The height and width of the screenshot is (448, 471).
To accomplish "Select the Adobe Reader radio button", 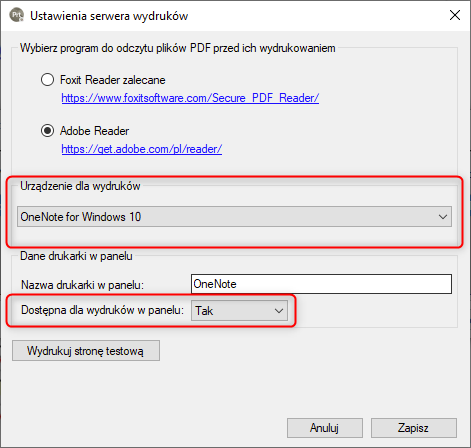I will 47,131.
